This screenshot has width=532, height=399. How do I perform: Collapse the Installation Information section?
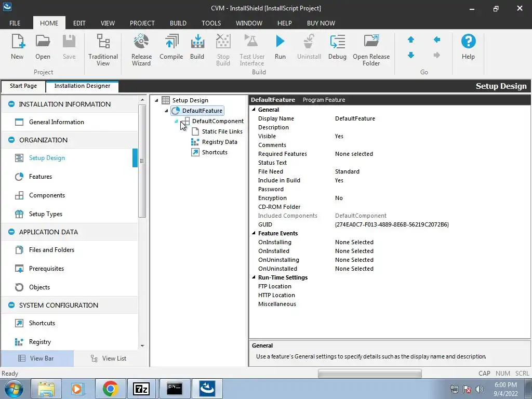coord(11,104)
